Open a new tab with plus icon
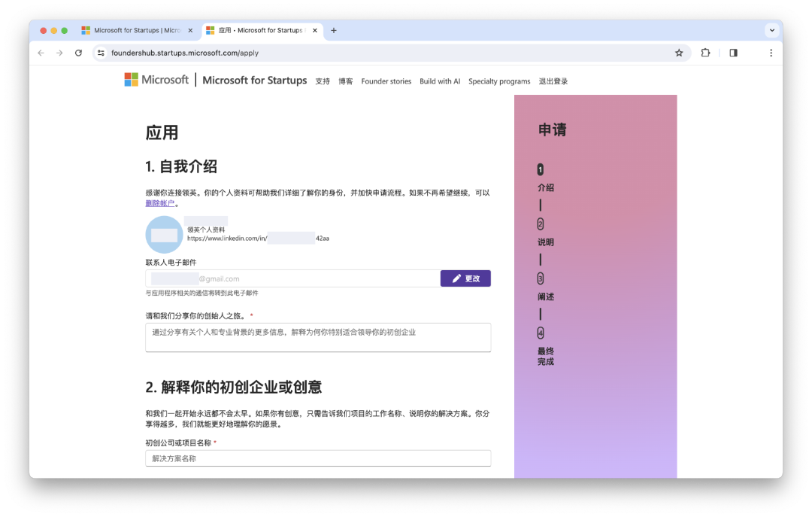Screen dimensions: 812x517 tap(334, 31)
